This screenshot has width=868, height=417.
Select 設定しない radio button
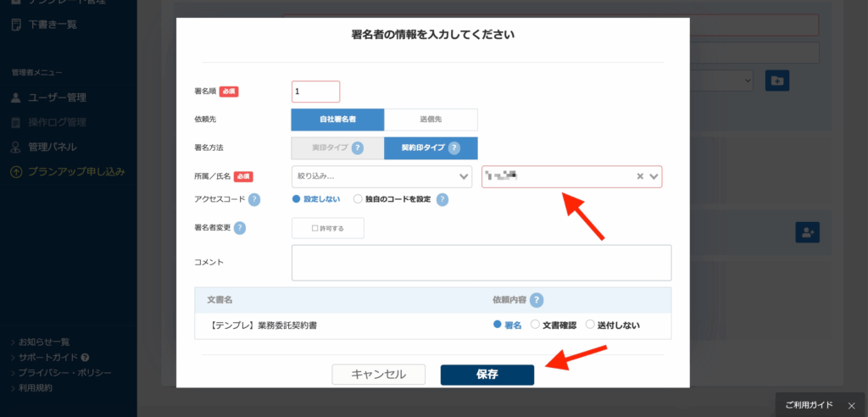click(296, 199)
